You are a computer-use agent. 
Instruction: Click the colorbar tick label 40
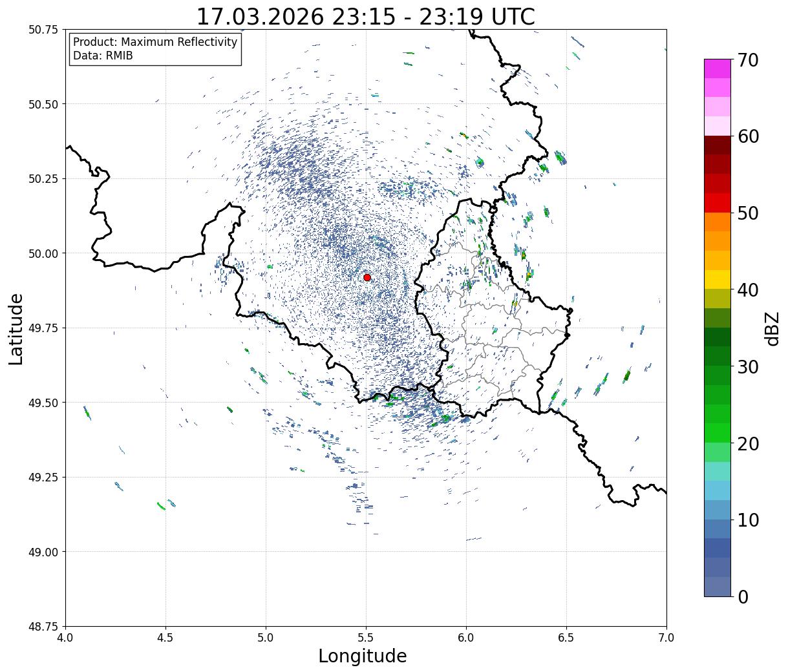(748, 290)
